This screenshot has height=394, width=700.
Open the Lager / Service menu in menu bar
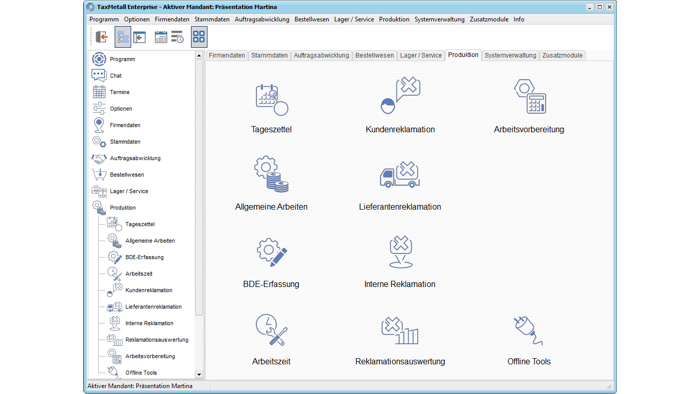[354, 19]
